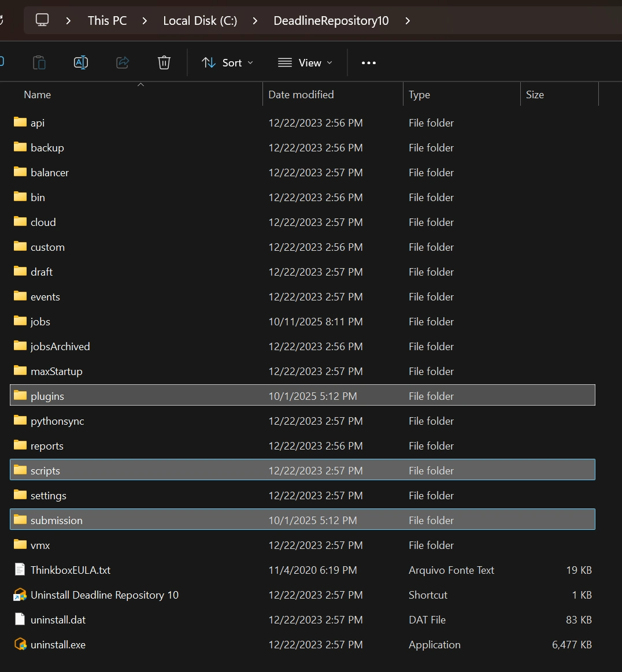Expand the chevron after Local Disk (C:)

(x=256, y=21)
